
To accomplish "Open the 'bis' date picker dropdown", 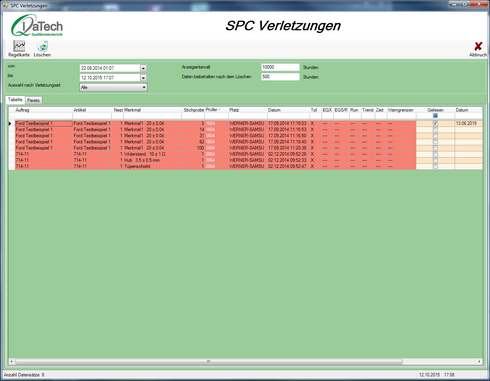I will click(x=143, y=78).
